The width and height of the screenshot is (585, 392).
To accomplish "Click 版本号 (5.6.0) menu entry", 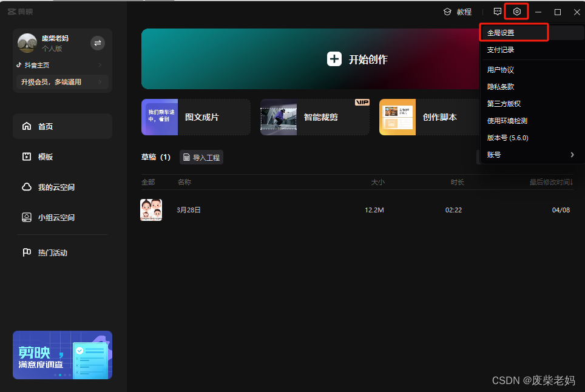I will click(508, 138).
